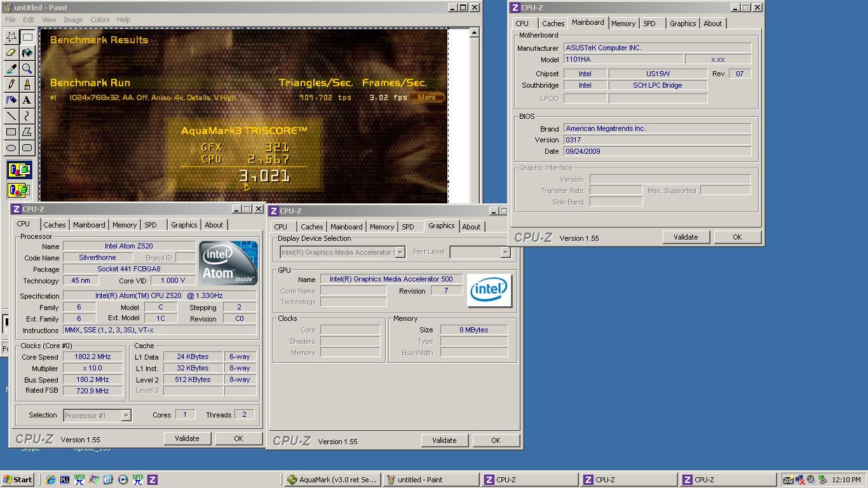Enable transparent selection mode in Paint toolbox
The image size is (868, 488).
pyautogui.click(x=19, y=189)
